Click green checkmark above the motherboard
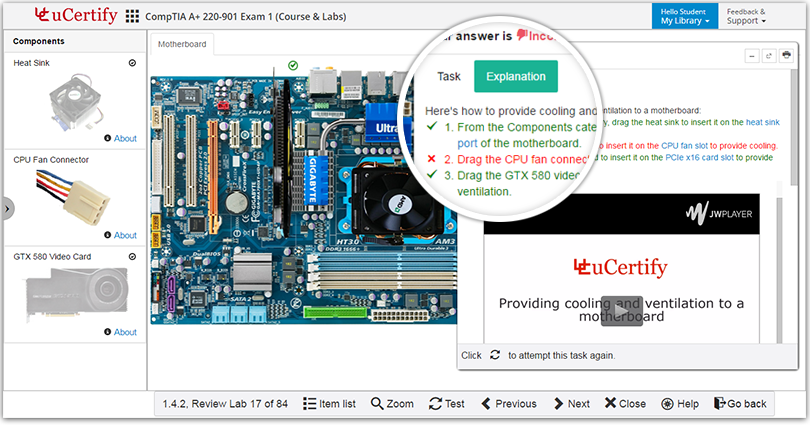 [293, 65]
